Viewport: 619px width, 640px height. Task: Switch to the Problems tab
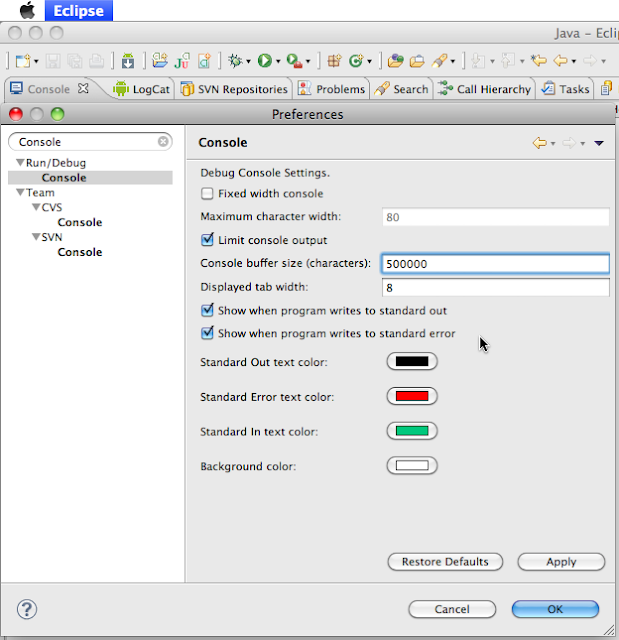pos(331,89)
